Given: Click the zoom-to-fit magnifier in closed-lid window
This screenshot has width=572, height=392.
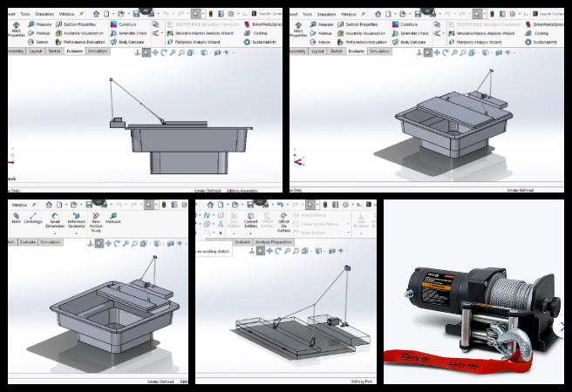Looking at the screenshot, I should pyautogui.click(x=454, y=53).
